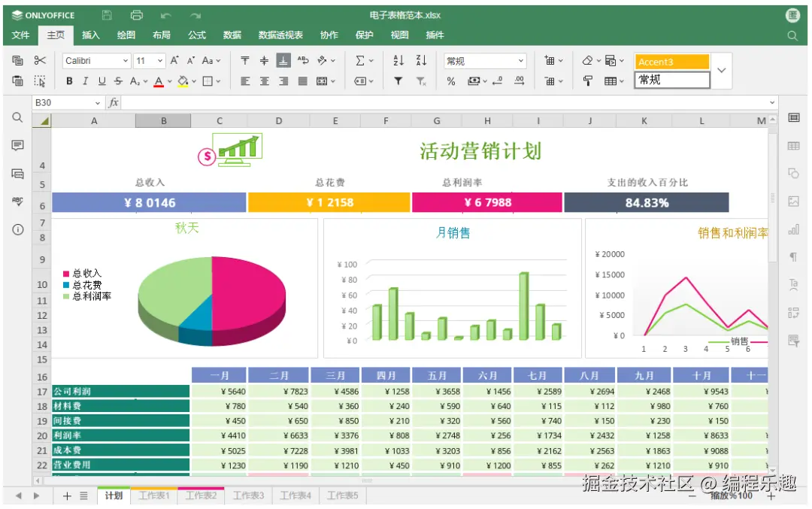
Task: Justify cell content
Action: coord(302,80)
